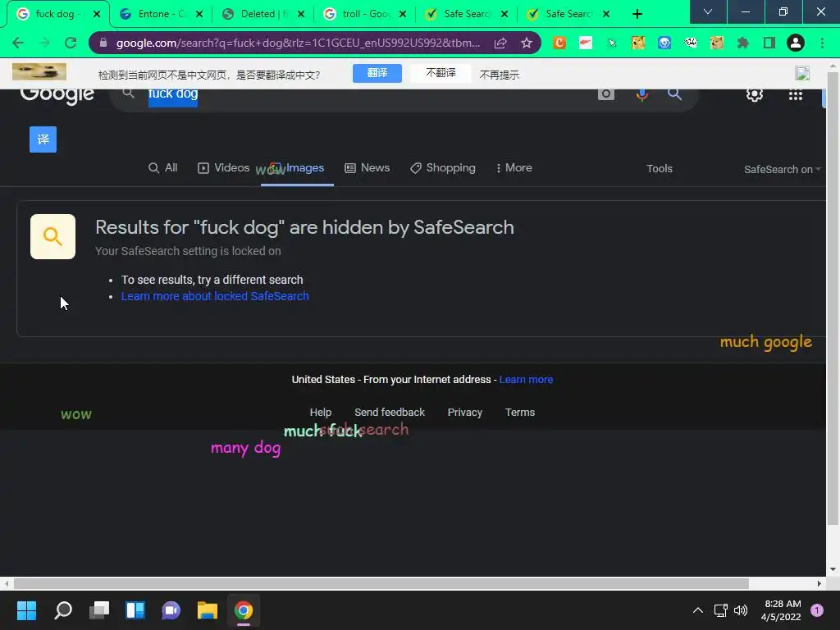Click the blue translate 译 button
Viewport: 840px width, 630px height.
pyautogui.click(x=43, y=139)
